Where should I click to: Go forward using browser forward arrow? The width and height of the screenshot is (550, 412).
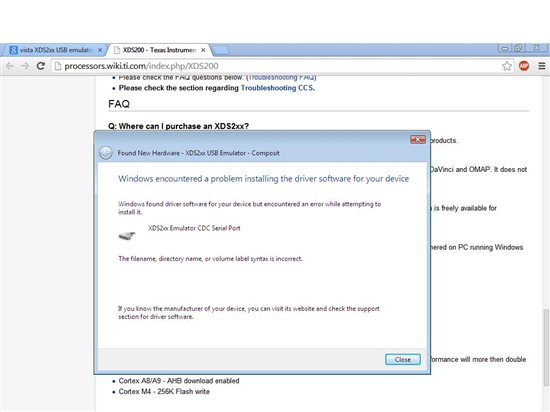[25, 66]
